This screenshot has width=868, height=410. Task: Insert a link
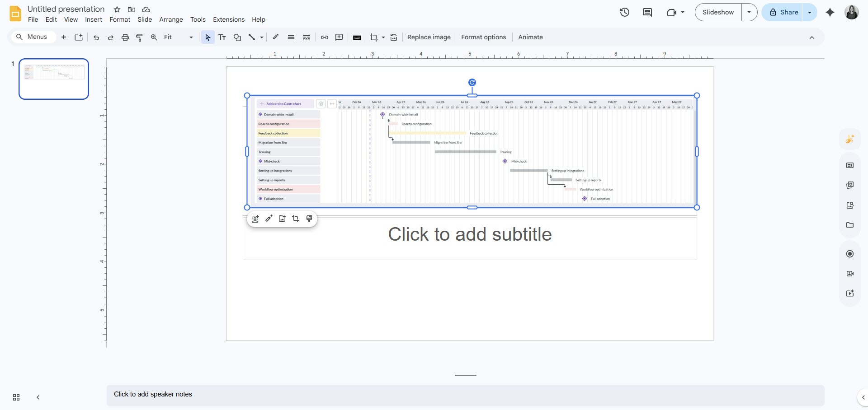pyautogui.click(x=324, y=37)
